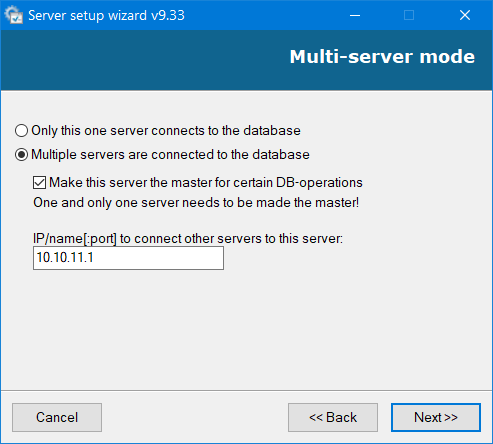The width and height of the screenshot is (493, 444).
Task: Select the 'Only this one server connects' radio circle
Action: tap(21, 131)
